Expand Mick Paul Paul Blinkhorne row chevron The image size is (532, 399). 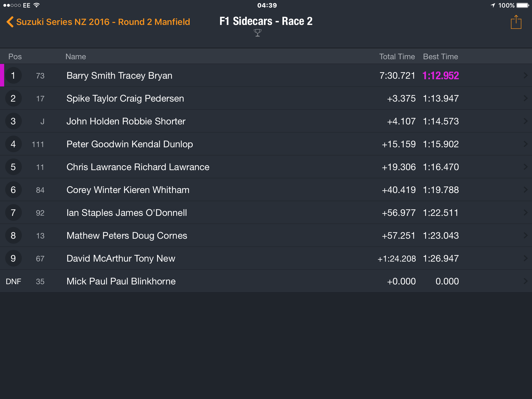click(525, 281)
